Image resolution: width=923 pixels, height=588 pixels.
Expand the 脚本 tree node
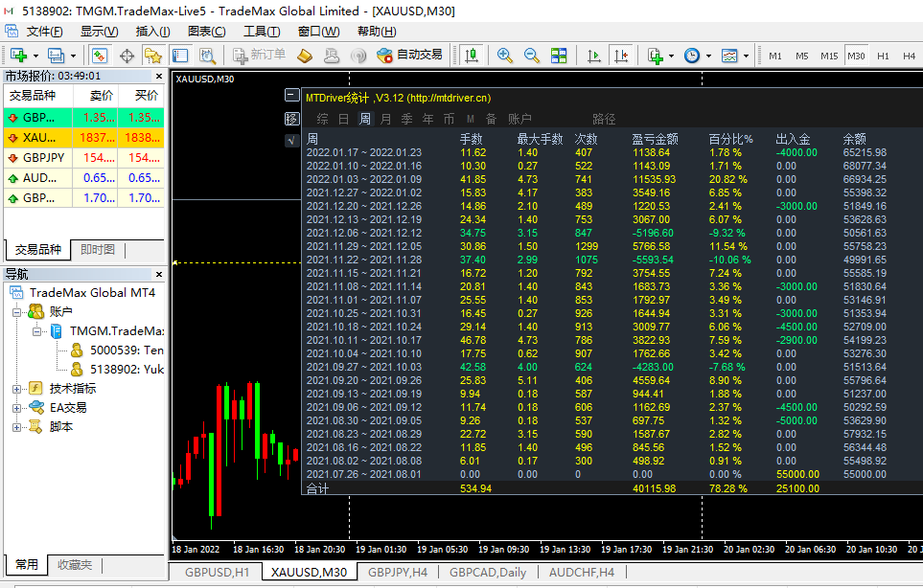(17, 427)
